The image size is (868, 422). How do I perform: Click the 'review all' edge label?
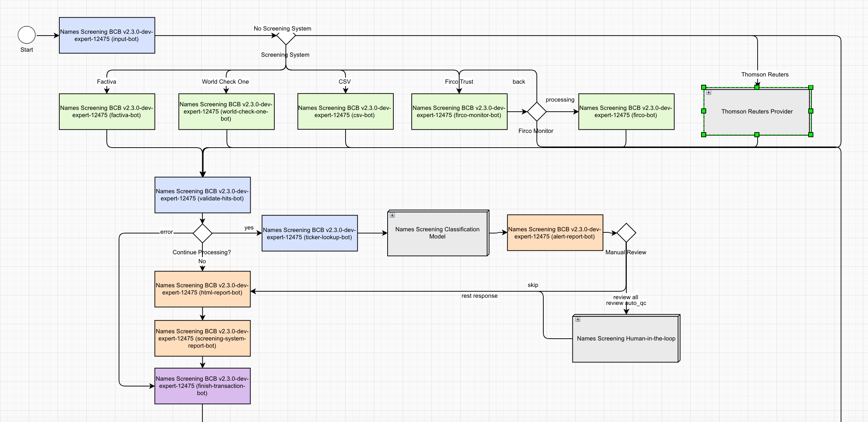pyautogui.click(x=626, y=297)
